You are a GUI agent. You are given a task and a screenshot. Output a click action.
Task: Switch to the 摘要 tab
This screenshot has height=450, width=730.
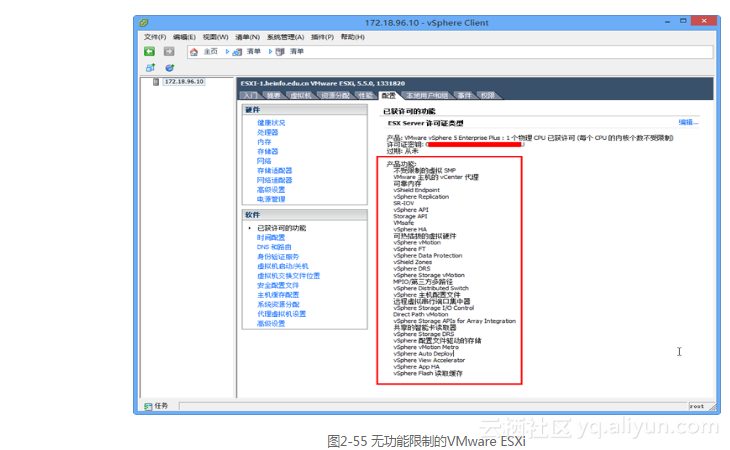273,95
